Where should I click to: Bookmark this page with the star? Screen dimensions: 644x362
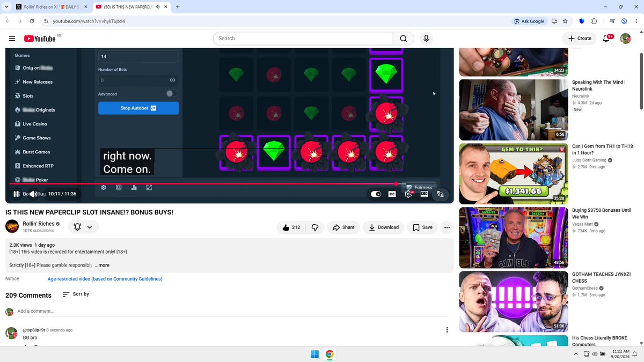pyautogui.click(x=565, y=21)
